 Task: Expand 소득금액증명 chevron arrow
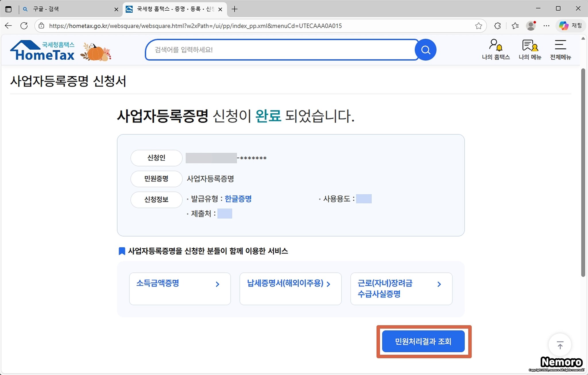[x=217, y=284]
